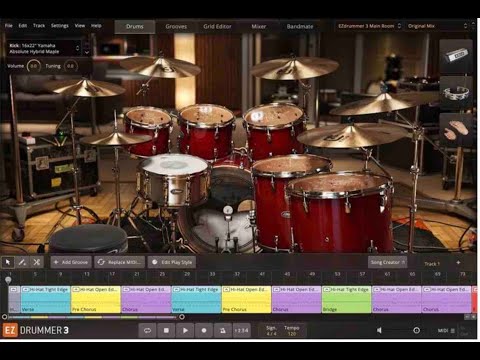Switch to the Grid Editor tab
Viewport: 480px width, 360px height.
[x=217, y=26]
